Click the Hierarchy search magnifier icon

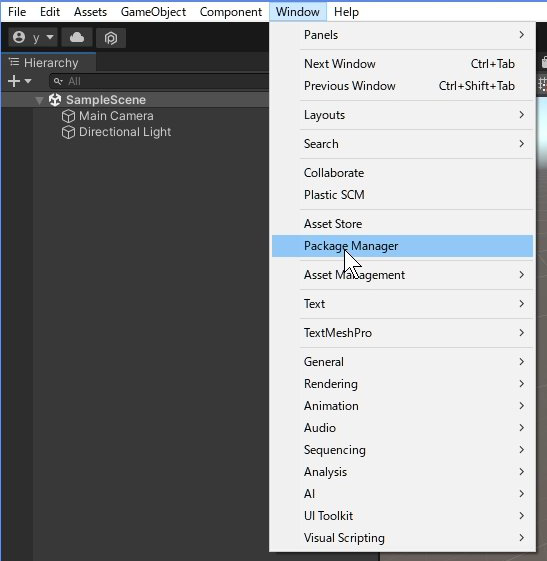58,82
